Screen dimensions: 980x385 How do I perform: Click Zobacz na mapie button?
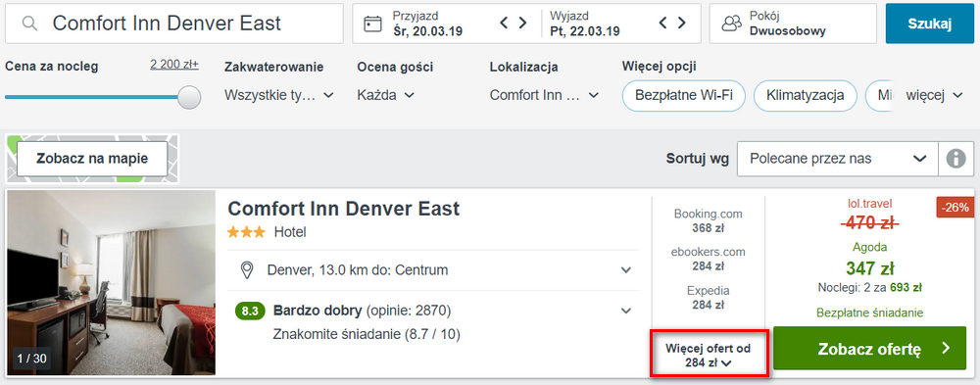click(92, 158)
